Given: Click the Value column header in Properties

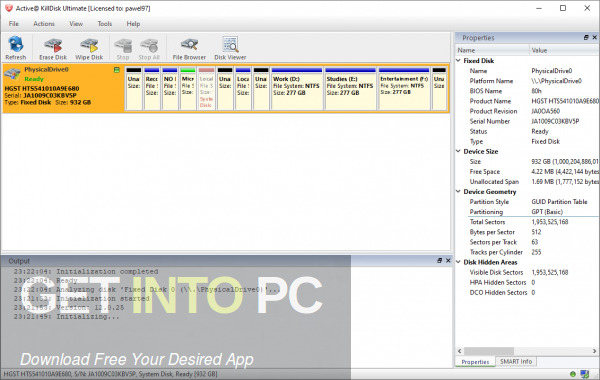Looking at the screenshot, I should pos(564,50).
